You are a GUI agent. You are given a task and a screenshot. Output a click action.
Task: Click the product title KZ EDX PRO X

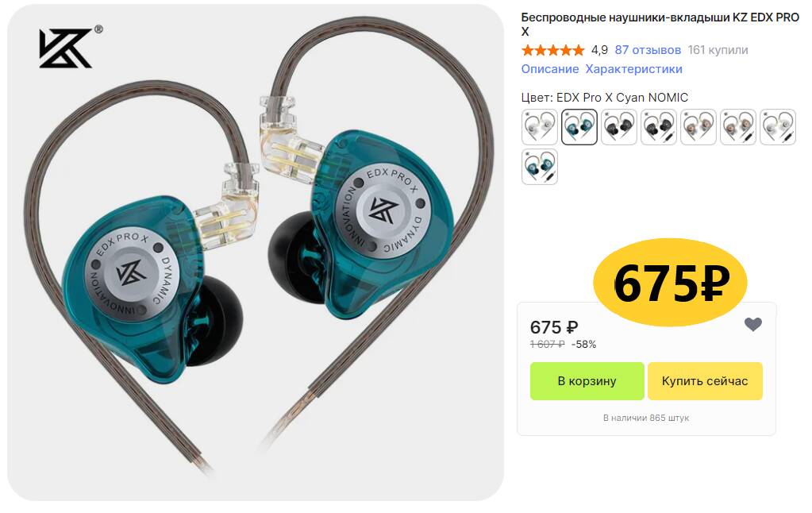coord(660,25)
